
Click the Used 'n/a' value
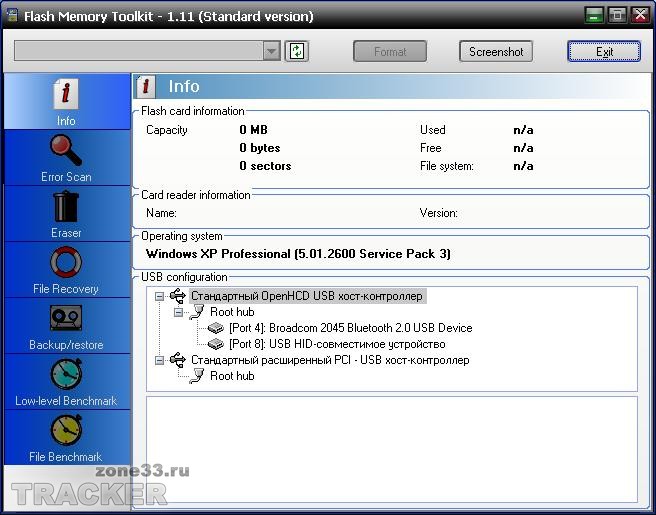point(523,130)
